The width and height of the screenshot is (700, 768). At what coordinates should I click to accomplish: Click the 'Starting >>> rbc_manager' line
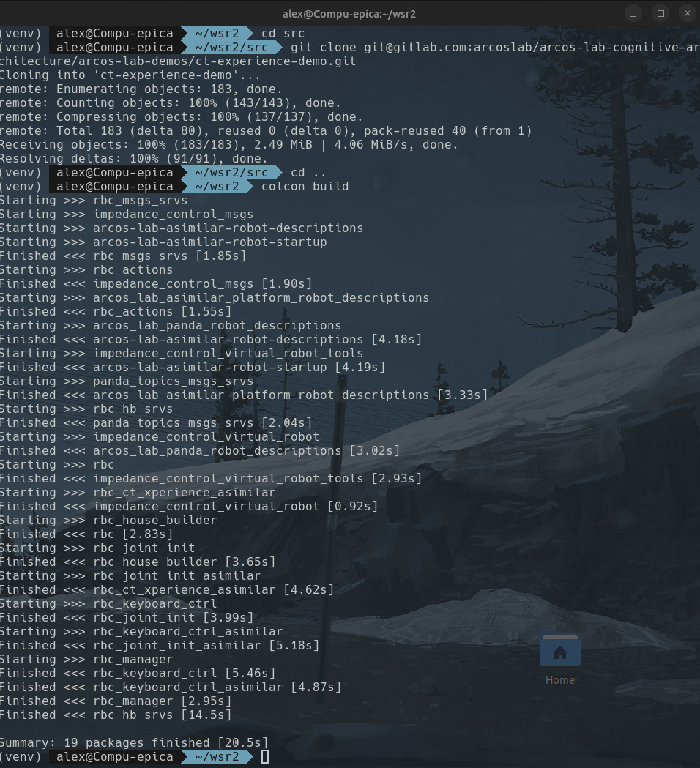tap(86, 659)
